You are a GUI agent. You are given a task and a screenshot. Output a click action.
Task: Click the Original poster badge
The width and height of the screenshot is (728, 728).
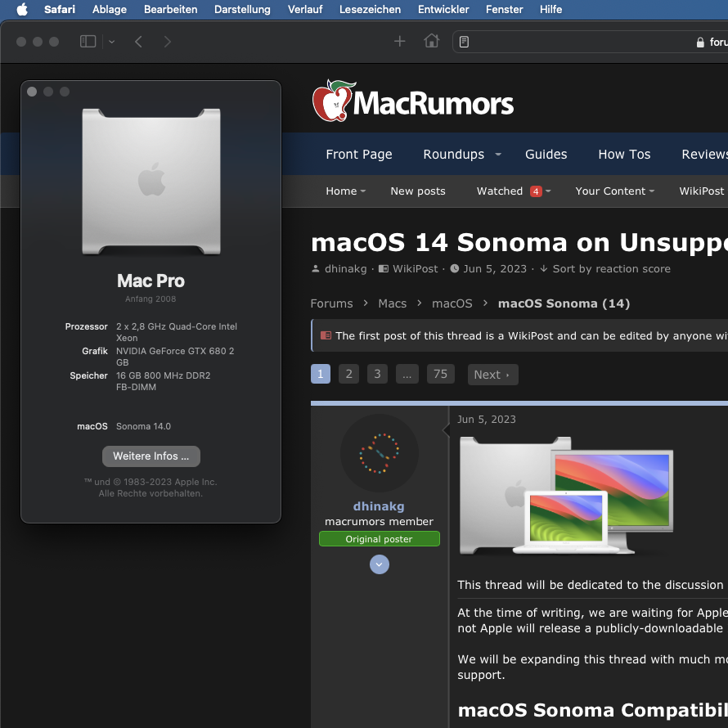pos(380,539)
